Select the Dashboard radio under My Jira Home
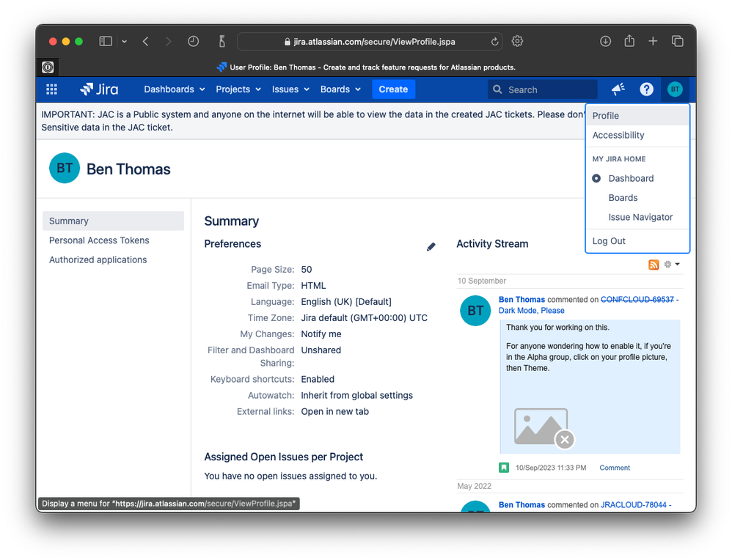The image size is (732, 560). pos(595,178)
